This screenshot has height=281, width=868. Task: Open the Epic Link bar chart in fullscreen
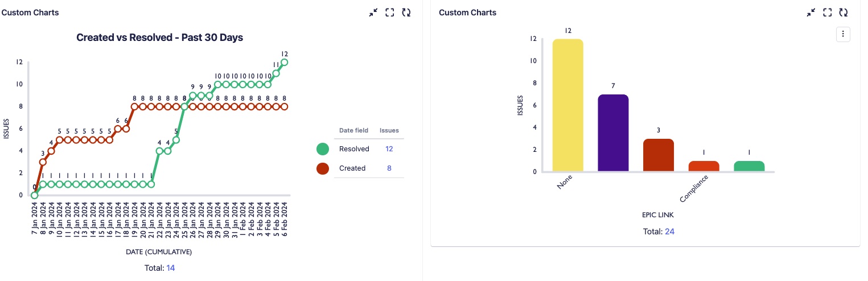(828, 13)
